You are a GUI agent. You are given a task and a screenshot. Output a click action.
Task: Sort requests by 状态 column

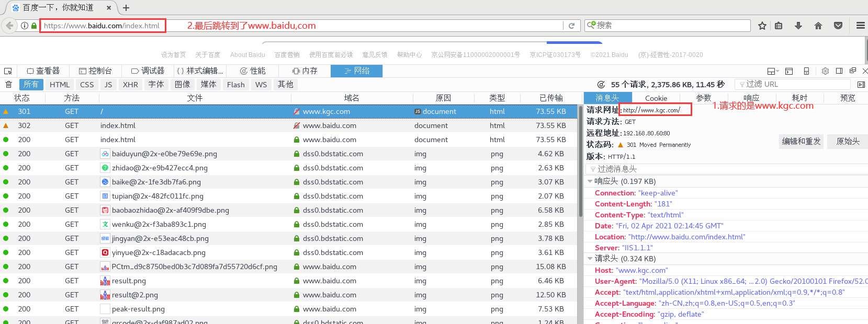point(22,98)
